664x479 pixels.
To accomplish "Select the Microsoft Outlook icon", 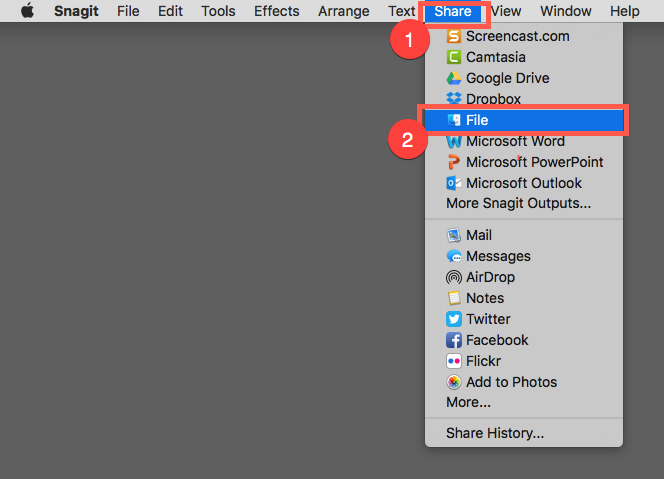I will point(454,183).
